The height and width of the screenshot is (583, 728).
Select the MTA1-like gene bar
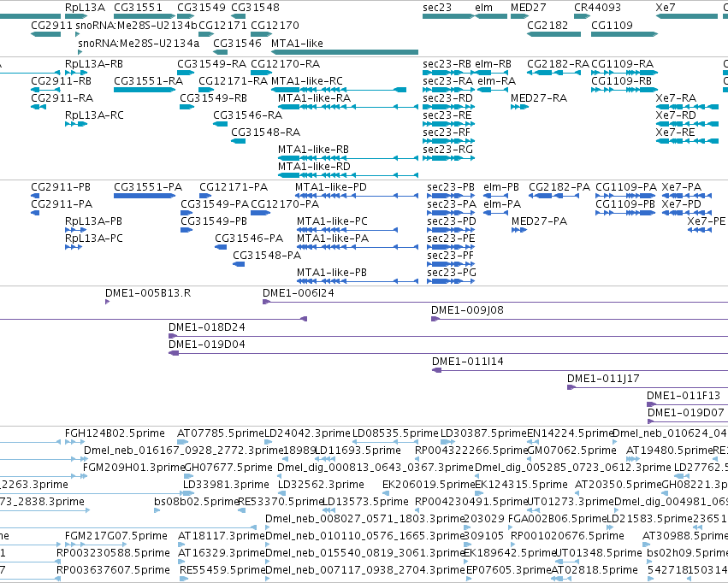[345, 52]
